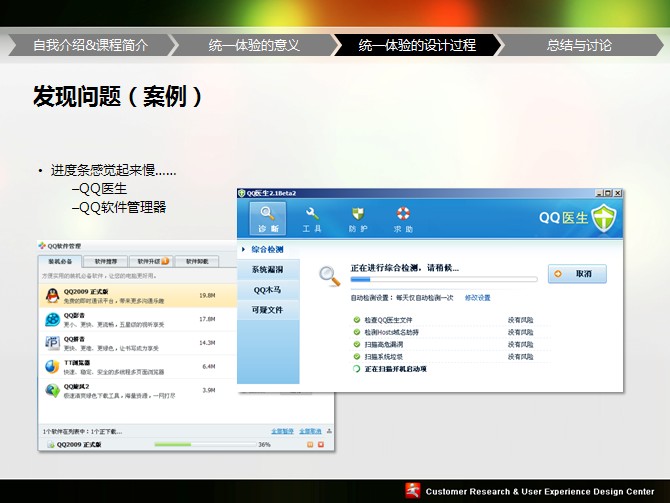Click the QQ影音 film reel icon
The image size is (670, 503).
53,319
